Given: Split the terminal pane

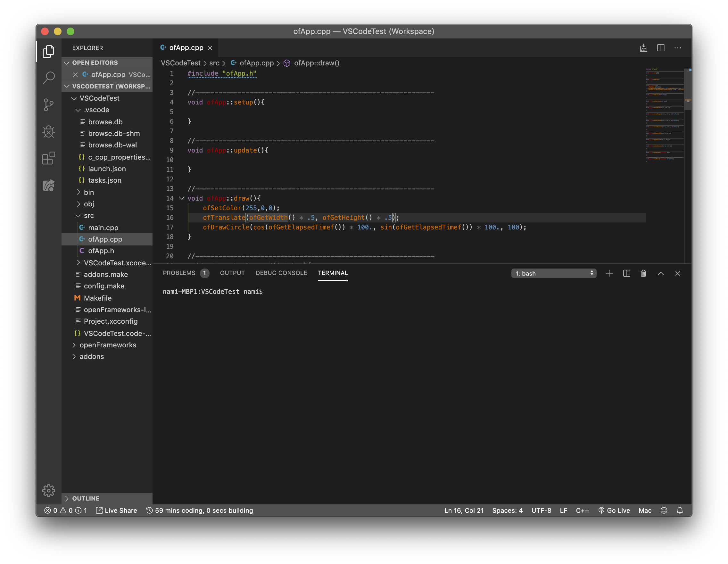Looking at the screenshot, I should (626, 273).
